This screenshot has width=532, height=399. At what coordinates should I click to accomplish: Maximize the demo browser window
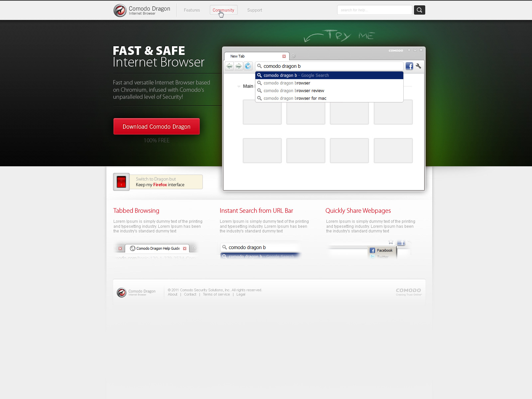tap(415, 50)
